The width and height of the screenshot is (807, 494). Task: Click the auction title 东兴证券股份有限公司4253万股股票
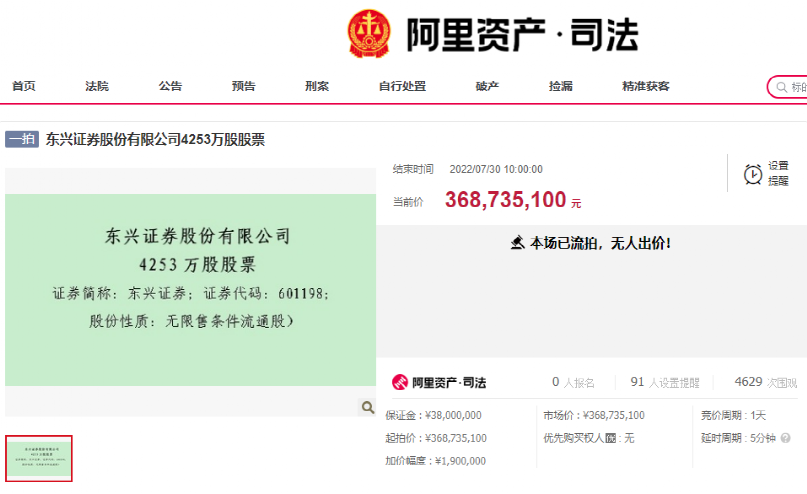155,140
